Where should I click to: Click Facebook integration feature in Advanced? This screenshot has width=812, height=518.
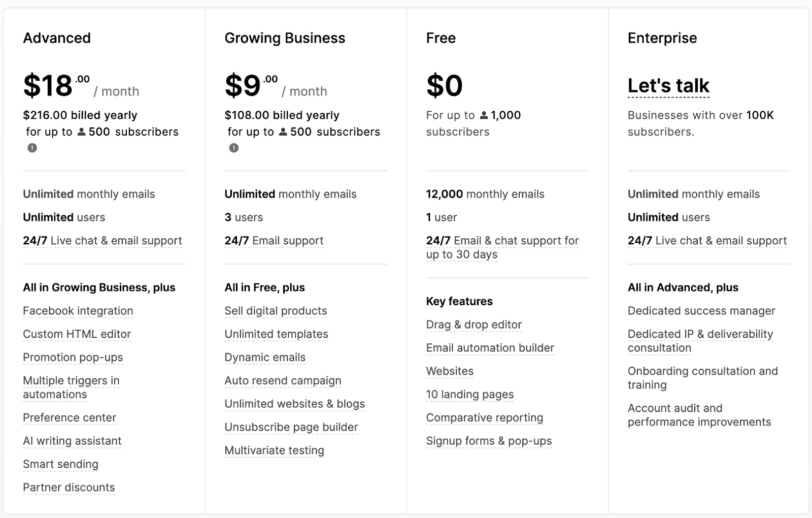[78, 311]
